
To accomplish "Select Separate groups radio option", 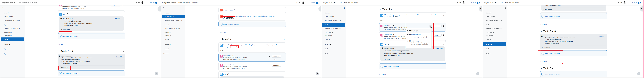I will tap(410, 34).
